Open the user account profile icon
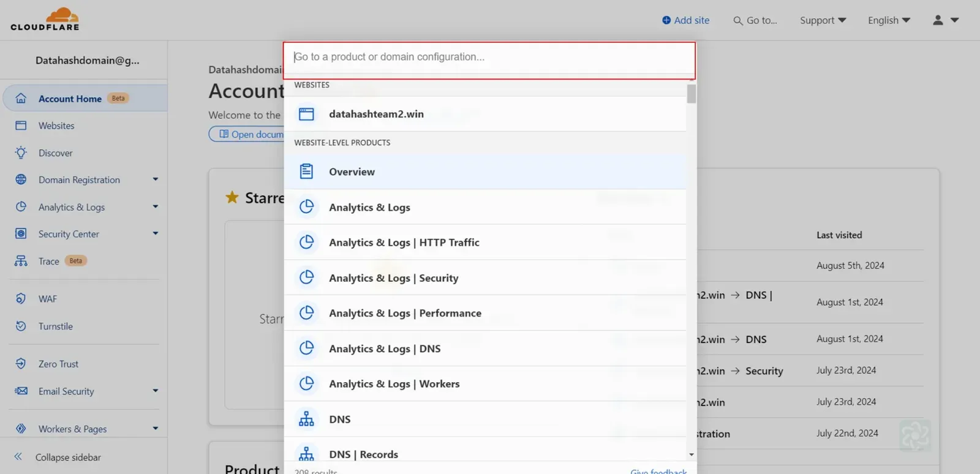The height and width of the screenshot is (474, 980). click(938, 20)
